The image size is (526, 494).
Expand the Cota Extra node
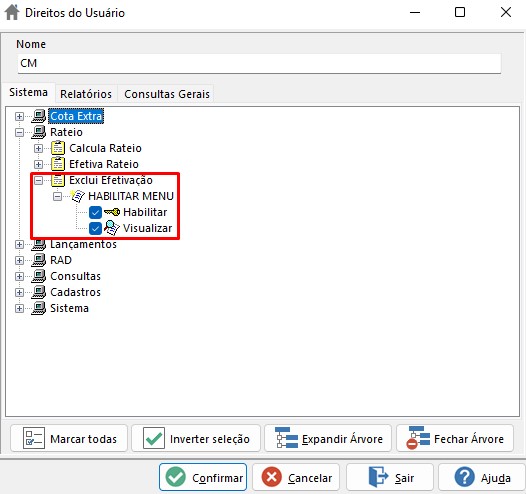click(x=19, y=116)
